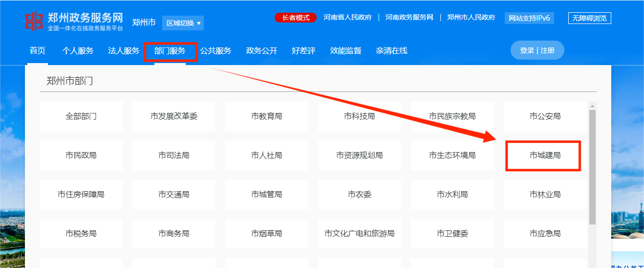Screen dimensions: 644x268
Task: Click the department list vertical scrollbar thumb
Action: tap(592, 166)
